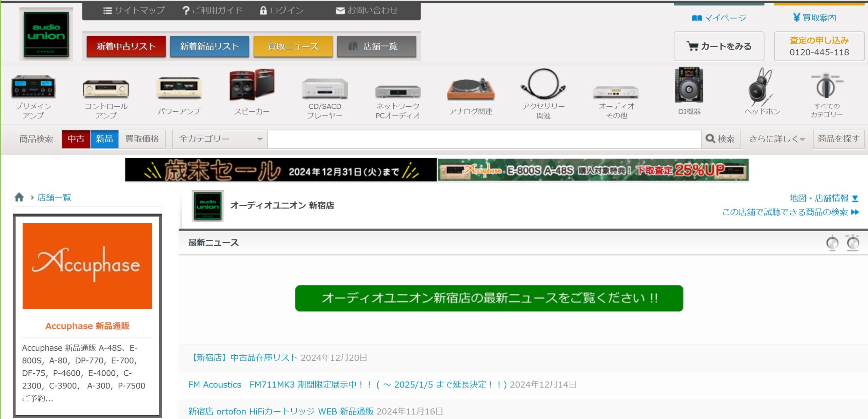Open the 歳末セール banner

coord(281,170)
